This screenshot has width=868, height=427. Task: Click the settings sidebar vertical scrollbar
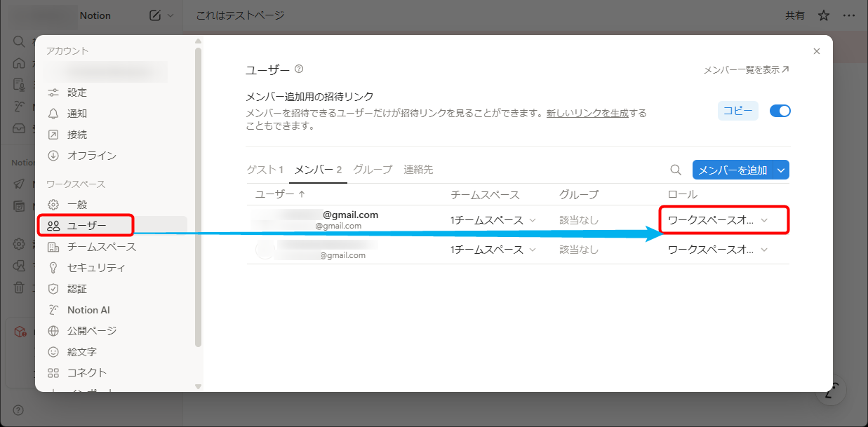coord(198,196)
